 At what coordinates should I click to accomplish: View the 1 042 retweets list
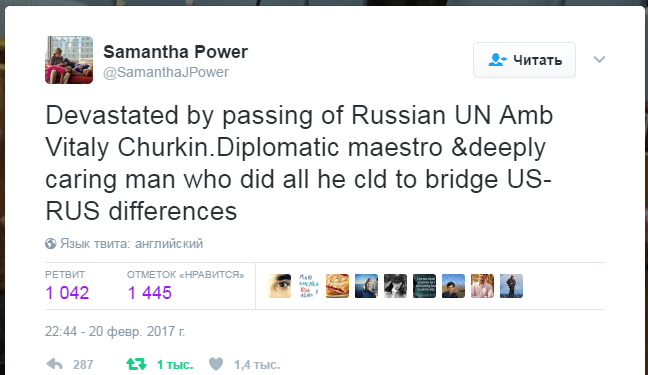click(x=67, y=293)
